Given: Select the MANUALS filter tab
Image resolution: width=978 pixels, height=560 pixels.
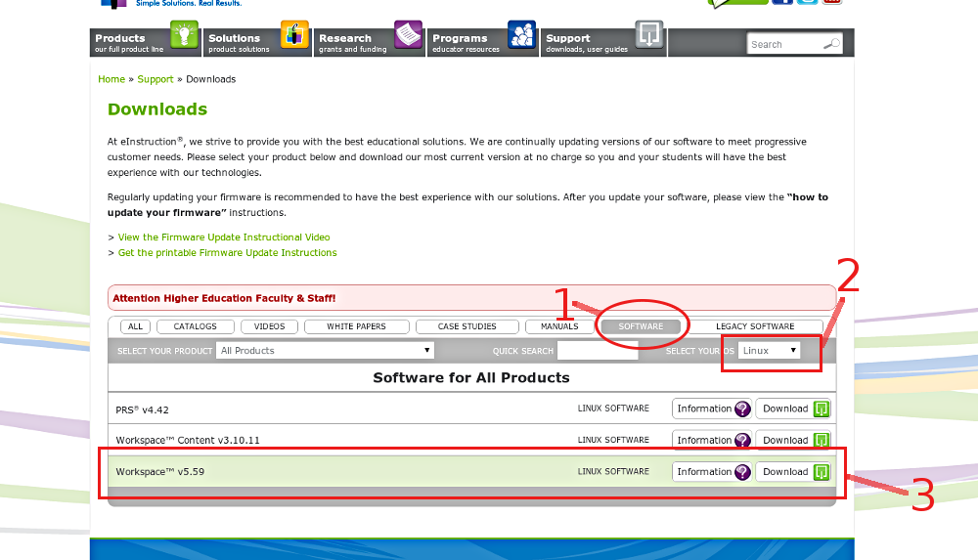Looking at the screenshot, I should [x=559, y=326].
